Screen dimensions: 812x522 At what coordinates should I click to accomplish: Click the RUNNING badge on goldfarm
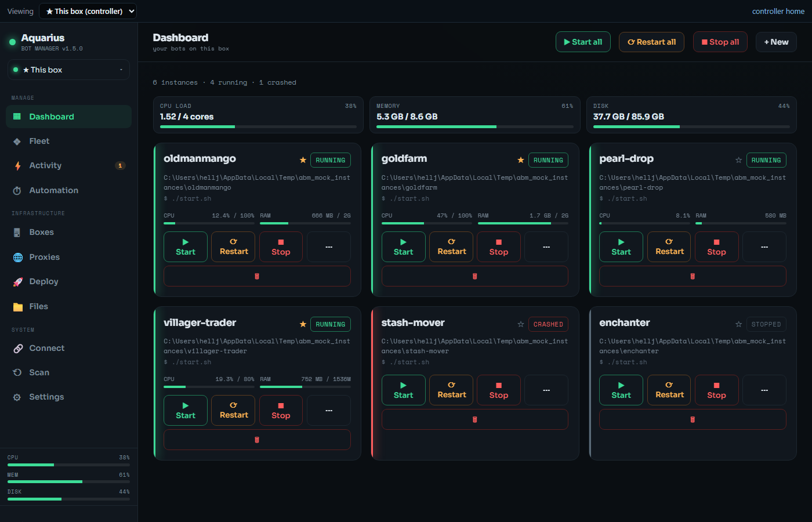tap(548, 160)
